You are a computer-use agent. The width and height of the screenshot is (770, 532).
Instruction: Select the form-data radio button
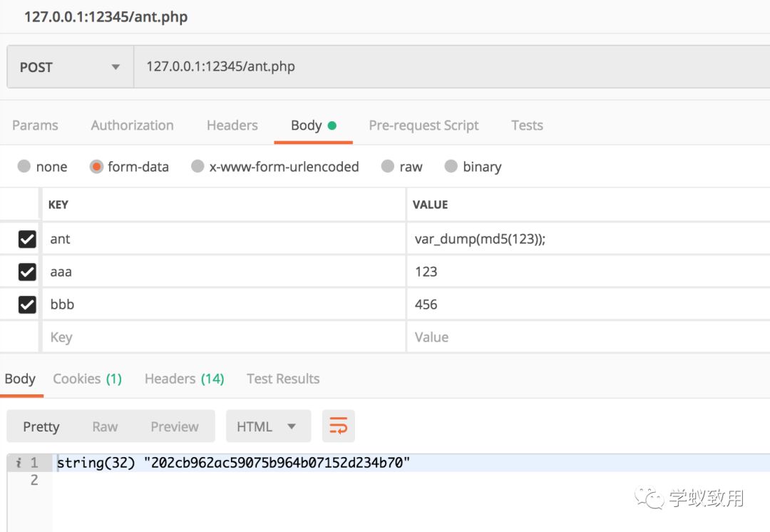tap(96, 167)
